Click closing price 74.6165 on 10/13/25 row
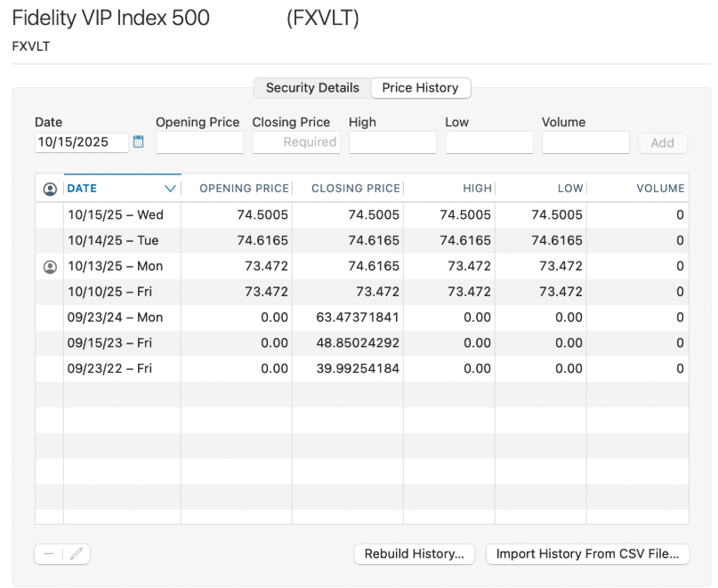Viewport: 718px width, 588px height. click(374, 266)
